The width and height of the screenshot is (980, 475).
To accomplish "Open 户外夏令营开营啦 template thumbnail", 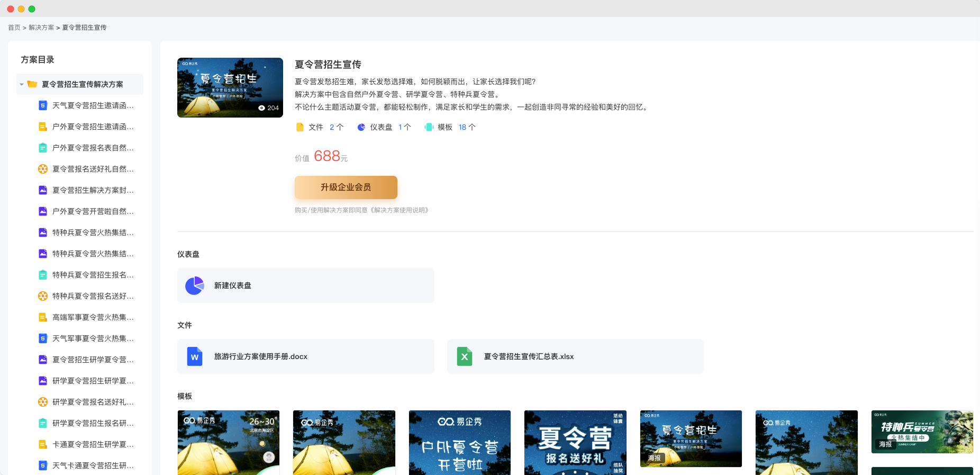I will coord(460,443).
